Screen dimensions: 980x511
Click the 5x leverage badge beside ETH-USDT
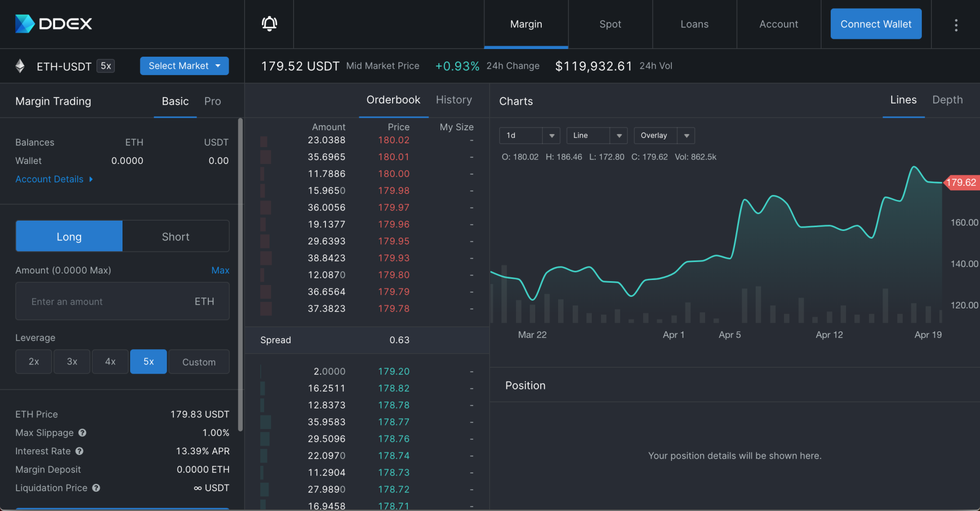coord(107,65)
